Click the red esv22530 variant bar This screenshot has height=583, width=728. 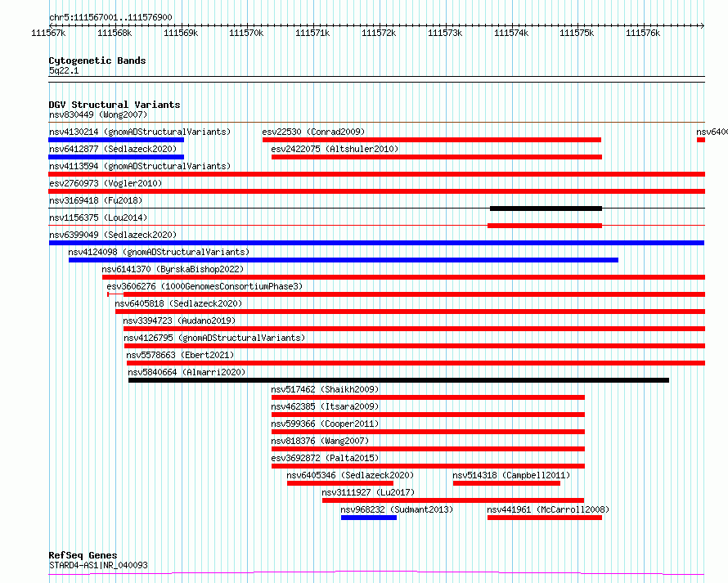click(432, 140)
